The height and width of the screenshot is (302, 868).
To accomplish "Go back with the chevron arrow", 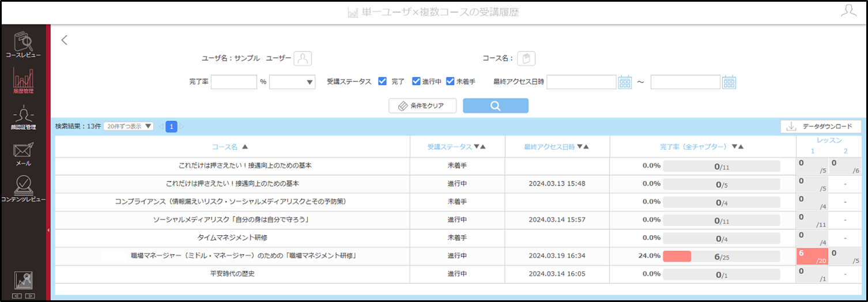I will pos(65,40).
